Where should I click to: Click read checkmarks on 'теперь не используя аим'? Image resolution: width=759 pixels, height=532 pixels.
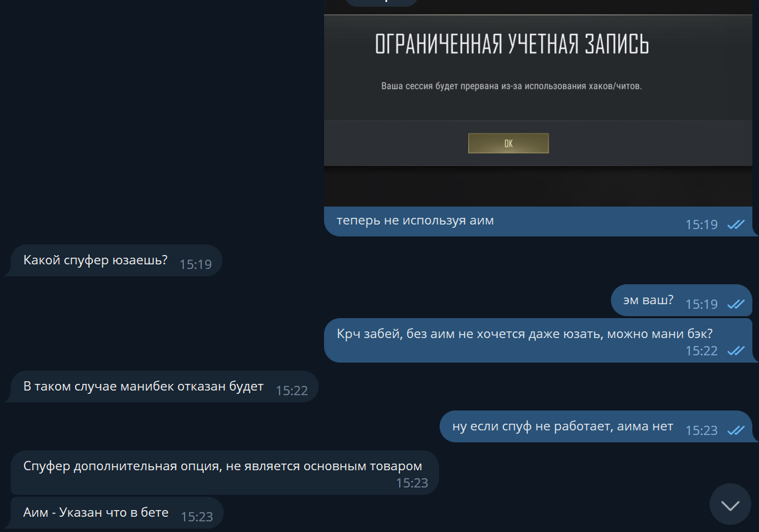(x=736, y=224)
